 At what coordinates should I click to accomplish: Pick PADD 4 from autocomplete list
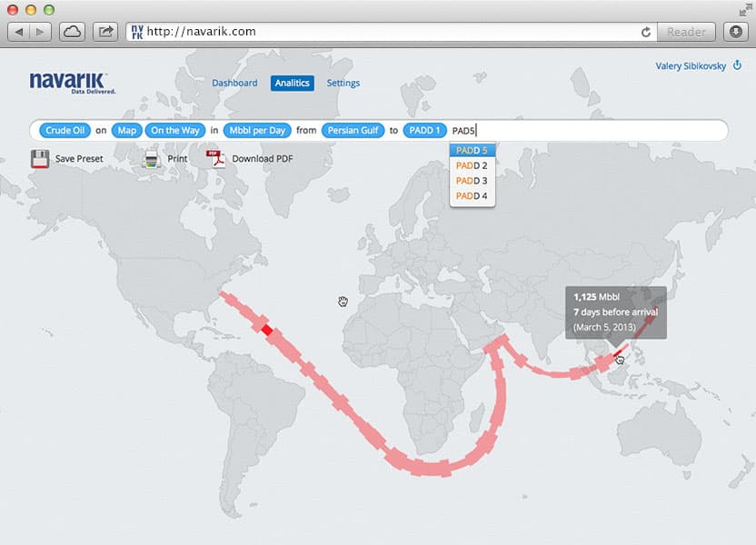(x=472, y=195)
